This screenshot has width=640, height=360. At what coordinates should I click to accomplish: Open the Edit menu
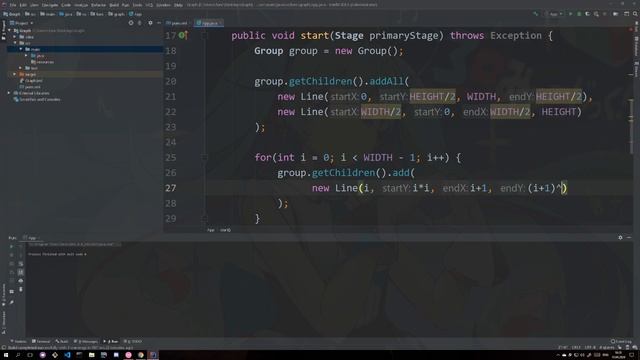[x=23, y=5]
